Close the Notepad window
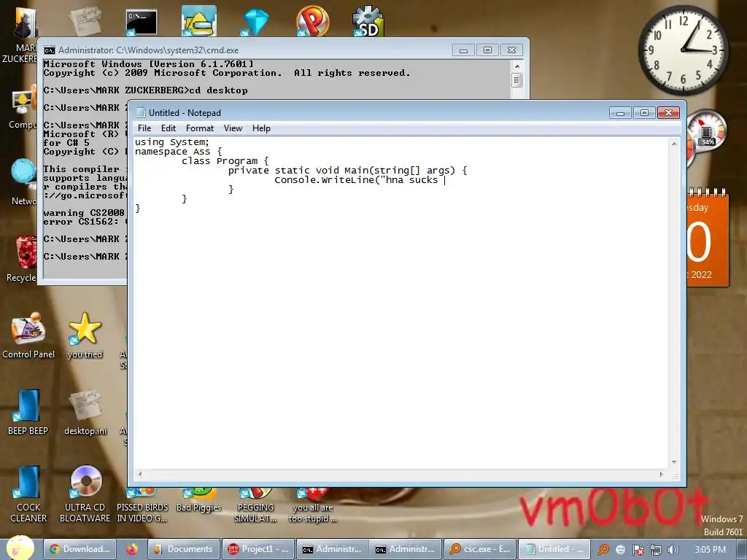The height and width of the screenshot is (560, 747). (x=668, y=113)
